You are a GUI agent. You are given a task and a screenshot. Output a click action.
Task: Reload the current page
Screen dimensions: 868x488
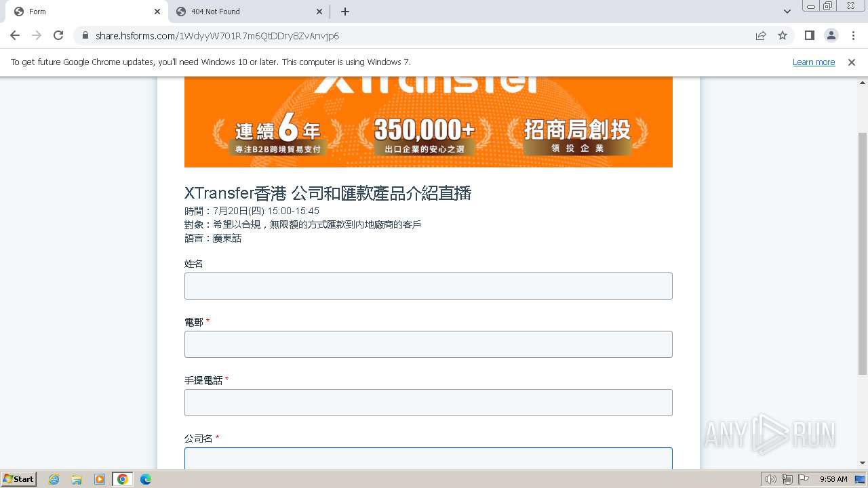tap(58, 35)
